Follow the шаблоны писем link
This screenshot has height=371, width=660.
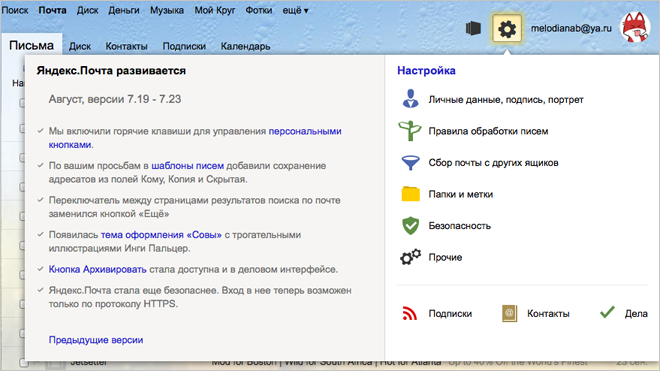pyautogui.click(x=187, y=165)
